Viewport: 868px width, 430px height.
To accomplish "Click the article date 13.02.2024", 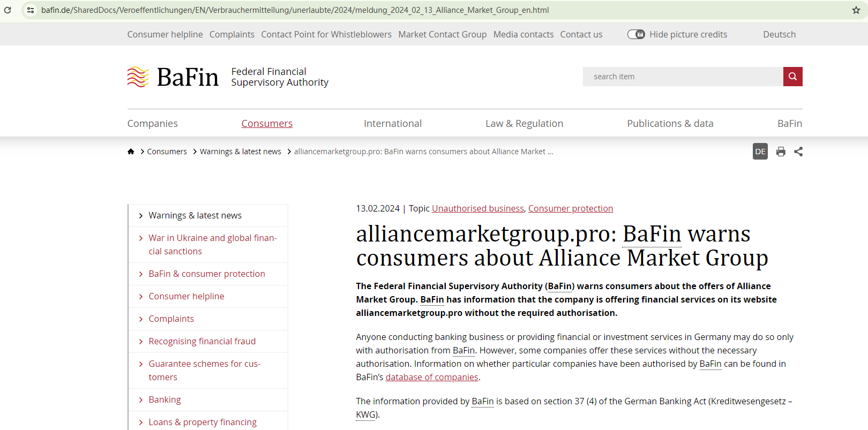I will point(378,208).
